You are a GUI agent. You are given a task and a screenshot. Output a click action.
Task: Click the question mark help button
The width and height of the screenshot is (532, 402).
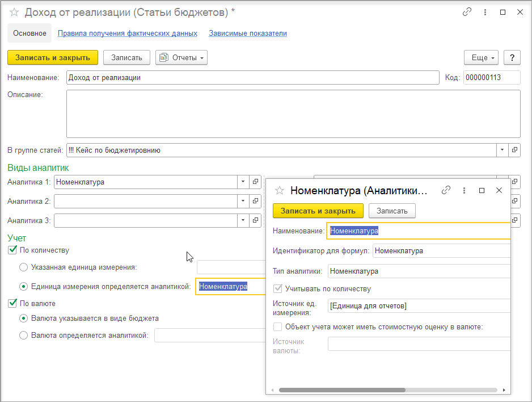(512, 58)
